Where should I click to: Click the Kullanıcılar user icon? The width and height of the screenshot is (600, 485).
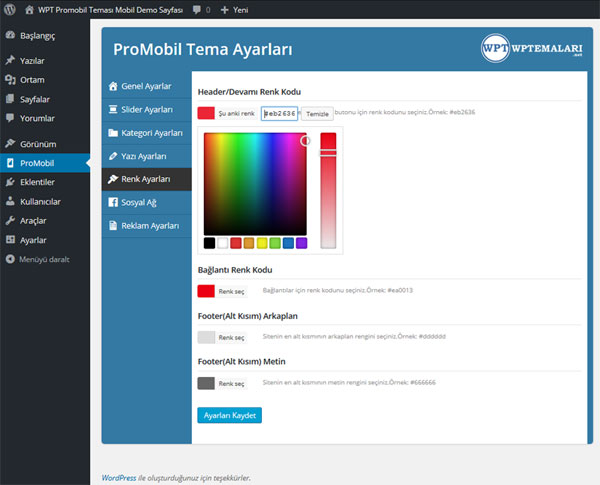pos(10,201)
